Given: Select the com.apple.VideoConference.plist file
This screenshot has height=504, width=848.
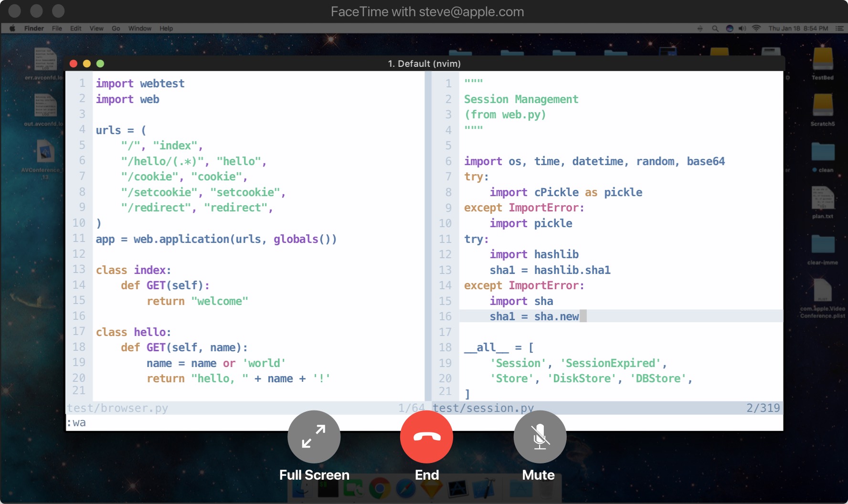Looking at the screenshot, I should (x=822, y=298).
